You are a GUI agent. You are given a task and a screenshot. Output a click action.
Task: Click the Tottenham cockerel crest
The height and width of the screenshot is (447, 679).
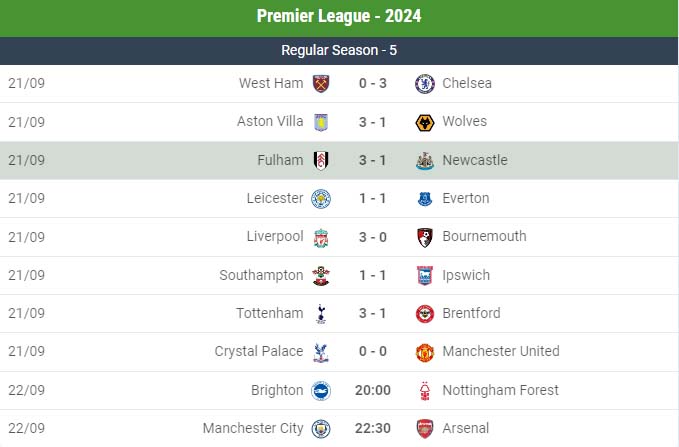[321, 314]
